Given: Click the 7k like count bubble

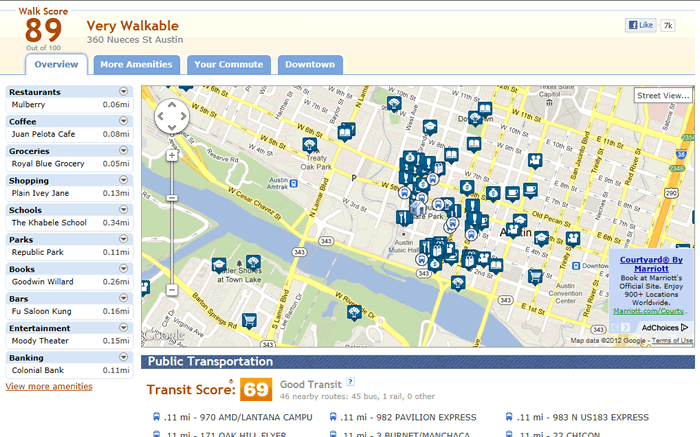Looking at the screenshot, I should click(667, 25).
